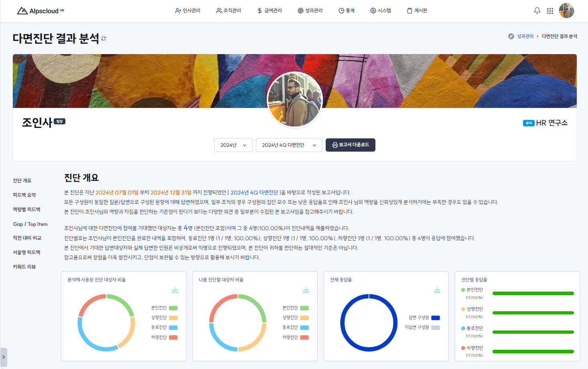
Task: Click the 상향진단 green progress bar
Action: [x=533, y=313]
